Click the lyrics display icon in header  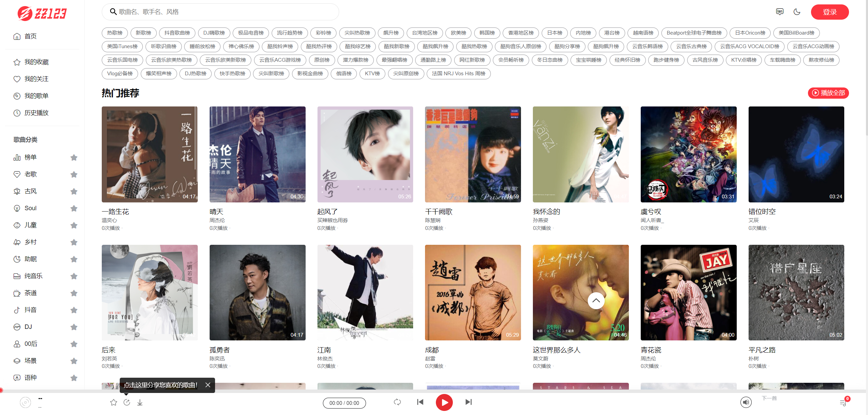(780, 12)
